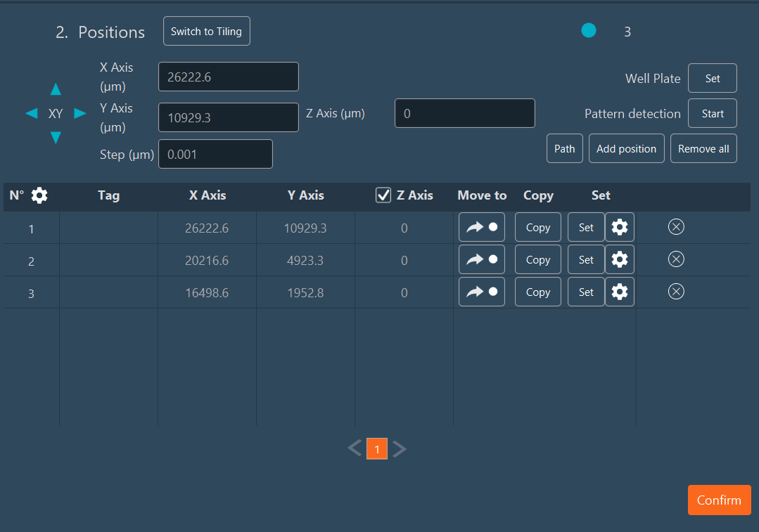Remove all positions
The width and height of the screenshot is (759, 532).
click(703, 148)
